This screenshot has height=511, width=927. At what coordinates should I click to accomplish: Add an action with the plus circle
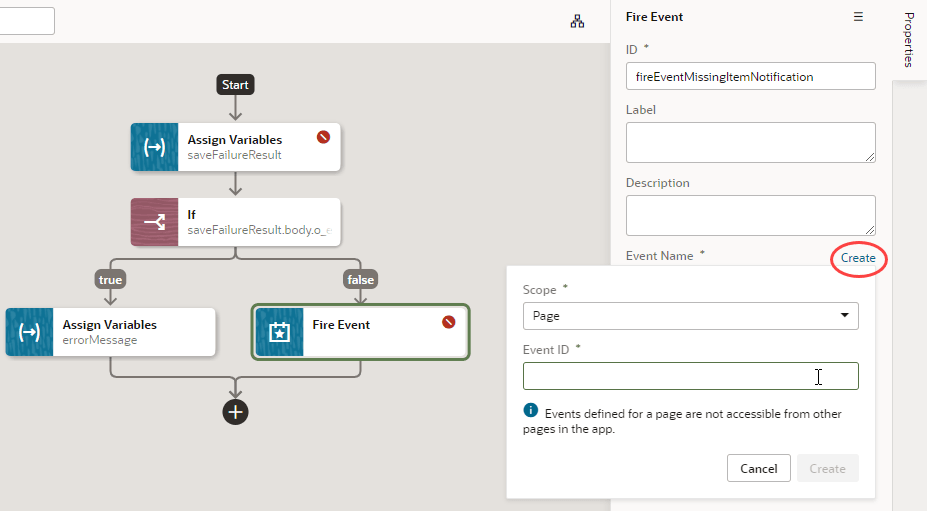point(235,412)
